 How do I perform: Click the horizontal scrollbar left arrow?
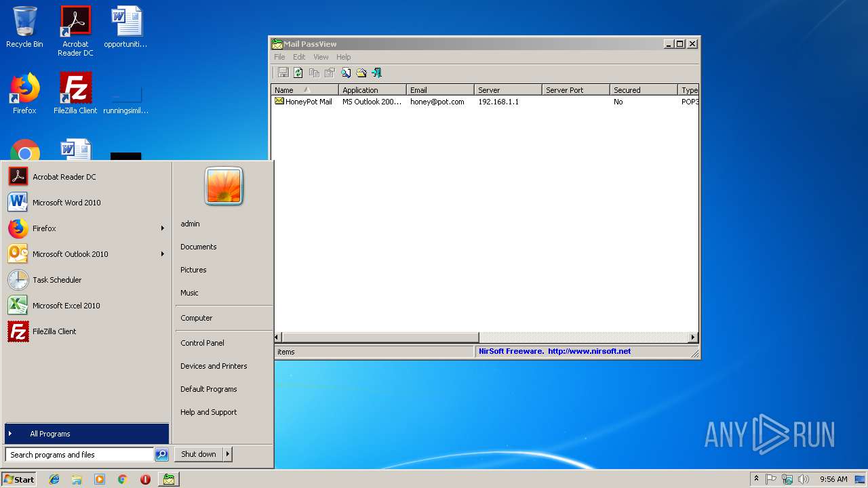(x=277, y=338)
